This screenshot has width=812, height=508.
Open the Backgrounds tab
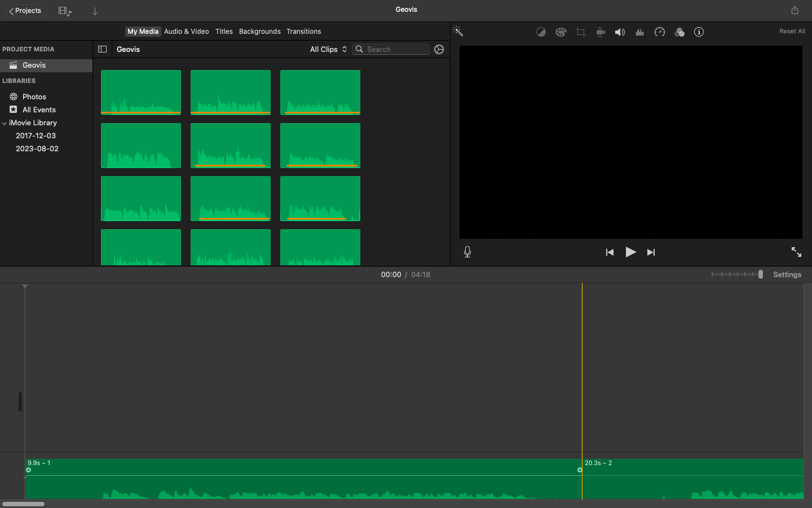point(260,32)
